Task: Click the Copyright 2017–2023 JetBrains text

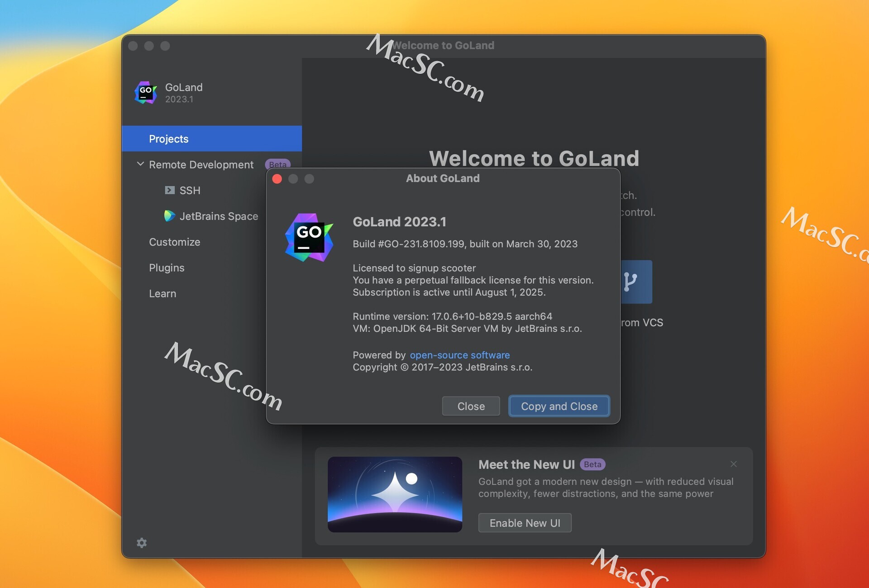Action: [x=442, y=367]
